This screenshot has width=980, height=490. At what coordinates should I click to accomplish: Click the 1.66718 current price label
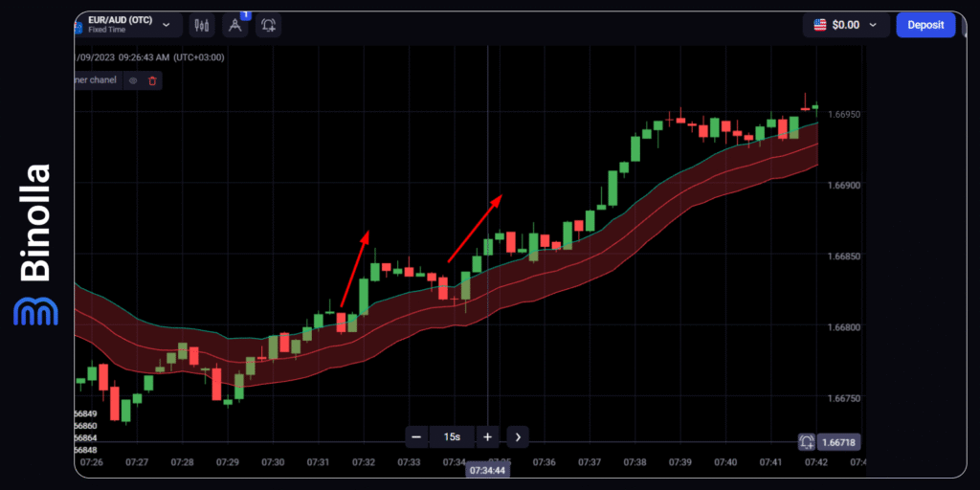click(x=838, y=441)
